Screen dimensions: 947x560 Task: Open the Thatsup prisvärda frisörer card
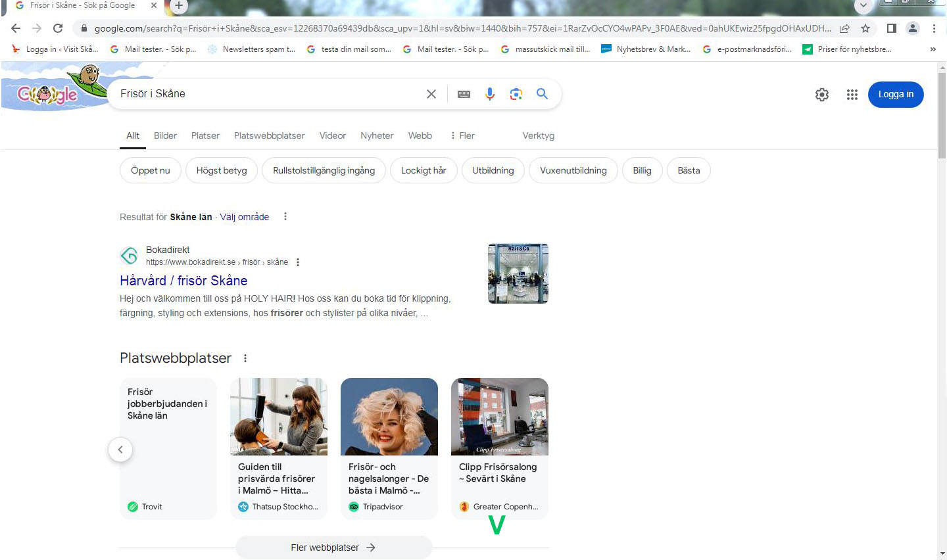(x=279, y=449)
